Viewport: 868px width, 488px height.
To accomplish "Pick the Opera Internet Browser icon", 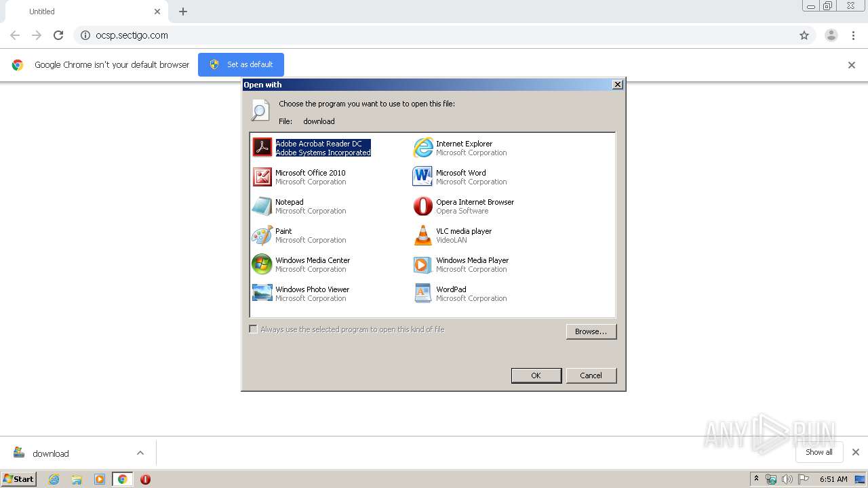I will tap(422, 206).
